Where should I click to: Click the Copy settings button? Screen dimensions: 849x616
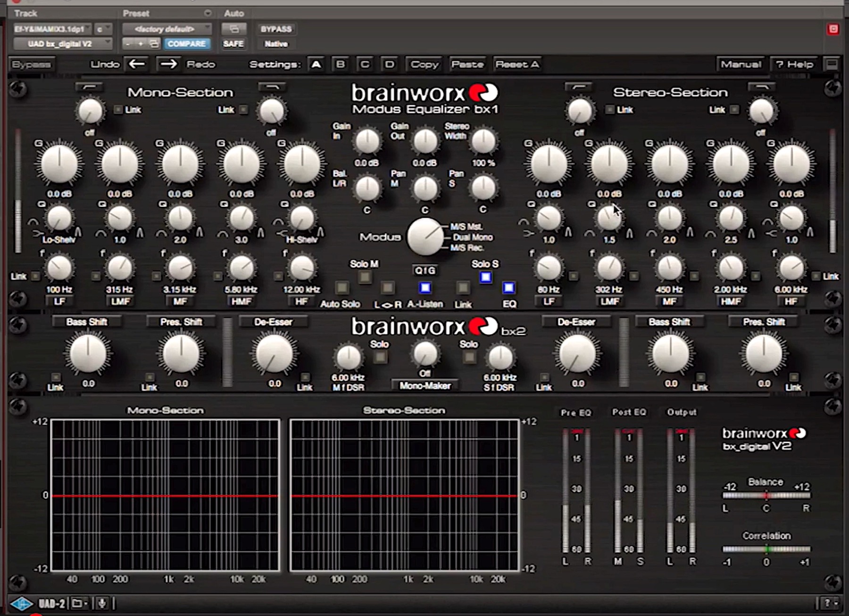pyautogui.click(x=424, y=64)
